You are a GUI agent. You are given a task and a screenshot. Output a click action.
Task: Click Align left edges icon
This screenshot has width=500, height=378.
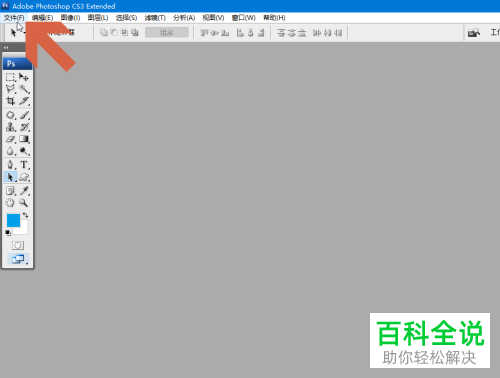click(x=240, y=33)
